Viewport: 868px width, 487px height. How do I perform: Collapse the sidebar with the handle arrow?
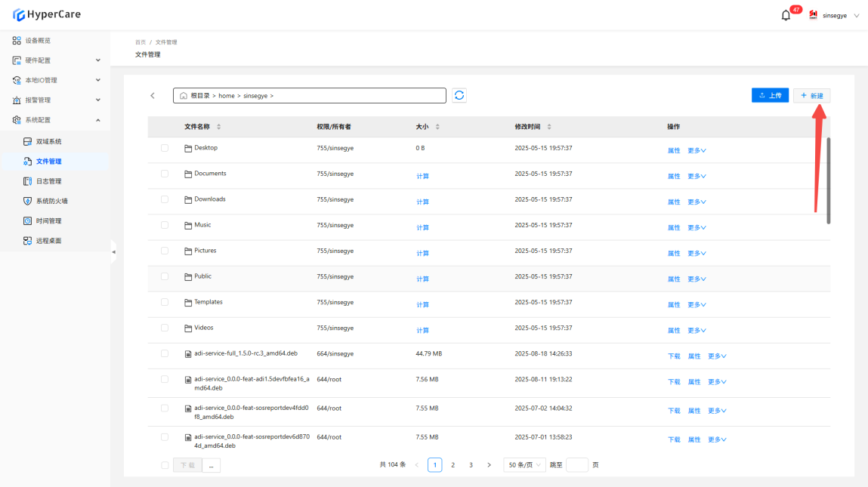click(x=113, y=251)
